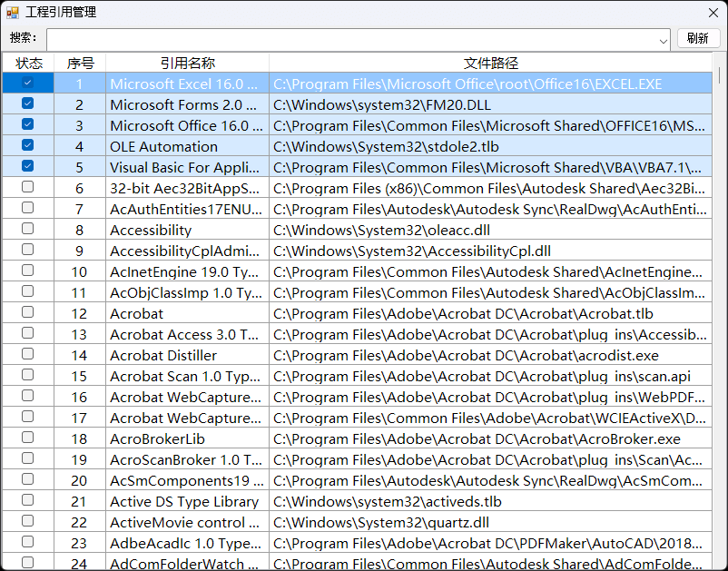The width and height of the screenshot is (728, 571).
Task: Click inside the 搜索 search field
Action: pos(352,40)
